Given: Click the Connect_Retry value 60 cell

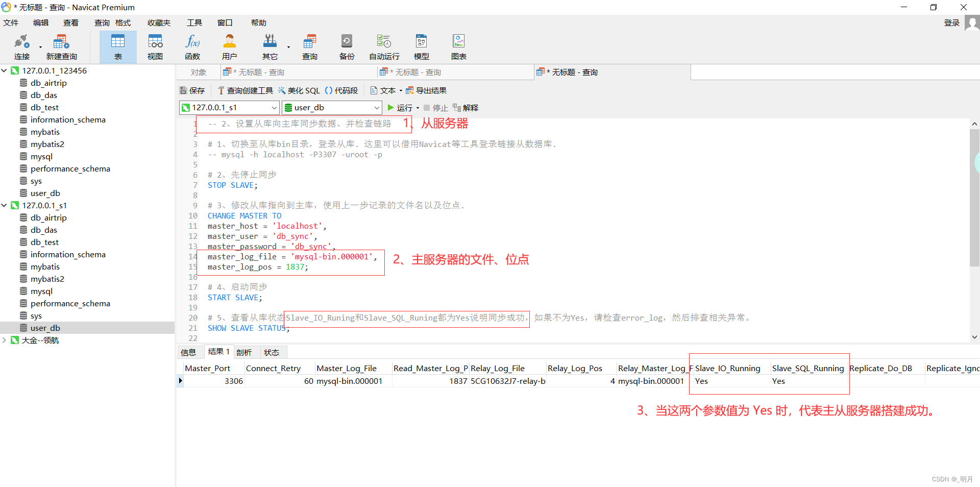Looking at the screenshot, I should click(280, 381).
